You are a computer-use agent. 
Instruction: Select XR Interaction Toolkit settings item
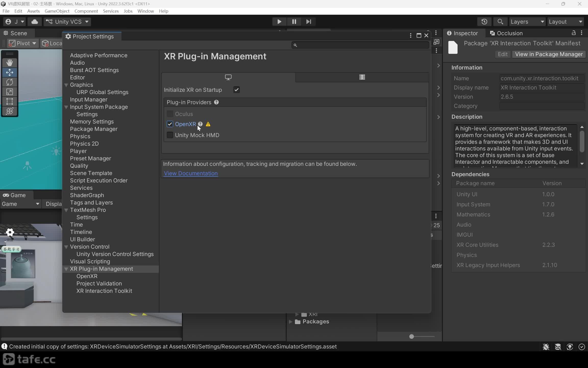pos(104,291)
